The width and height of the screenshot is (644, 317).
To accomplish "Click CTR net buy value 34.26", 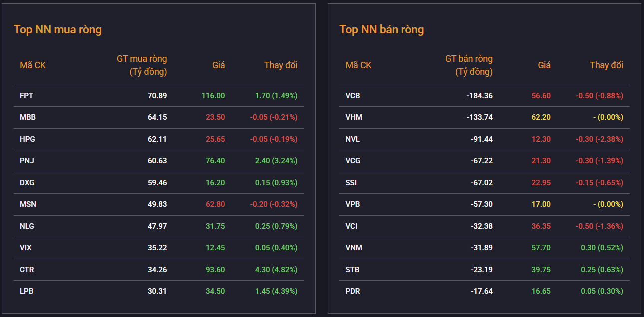I will click(157, 270).
